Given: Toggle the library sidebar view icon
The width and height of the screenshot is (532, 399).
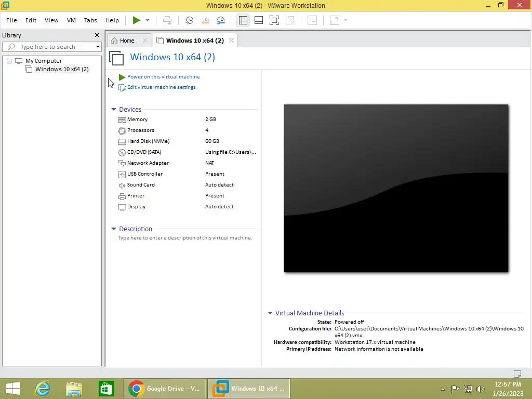Looking at the screenshot, I should pos(243,20).
